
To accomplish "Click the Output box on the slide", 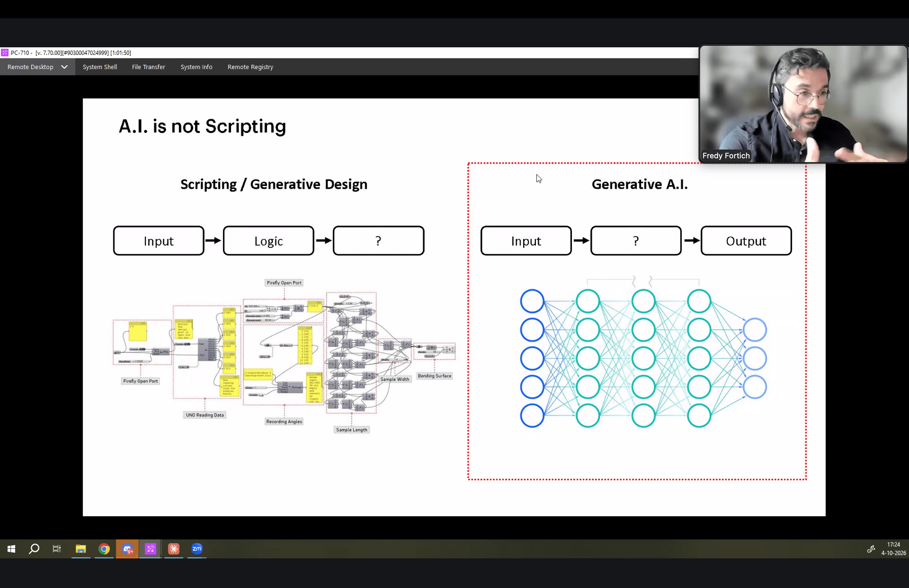I will tap(746, 241).
